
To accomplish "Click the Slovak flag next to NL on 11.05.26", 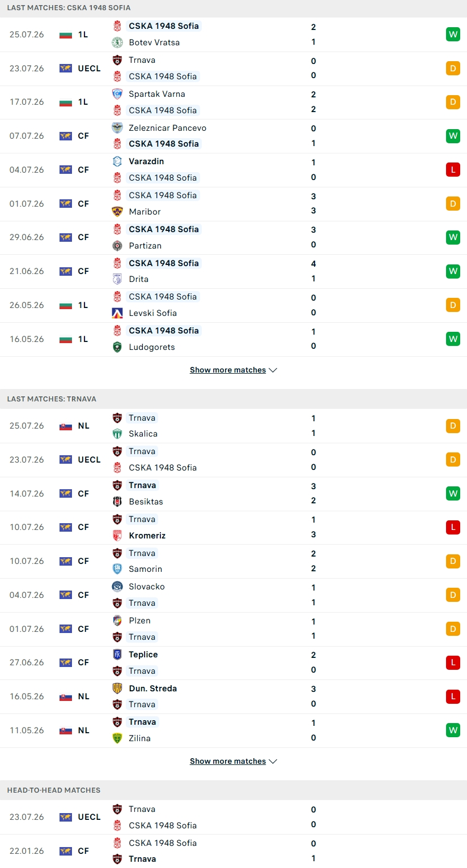I will (x=66, y=730).
